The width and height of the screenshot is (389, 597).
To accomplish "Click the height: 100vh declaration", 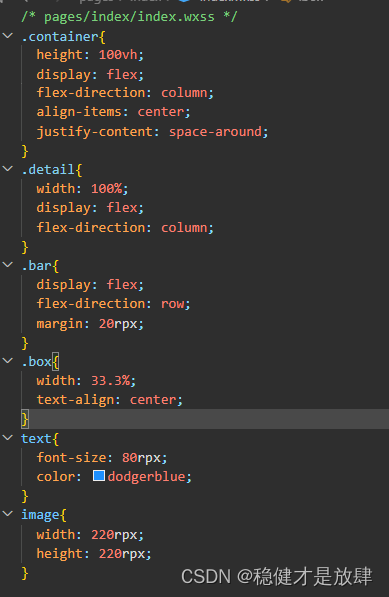I will click(x=90, y=55).
